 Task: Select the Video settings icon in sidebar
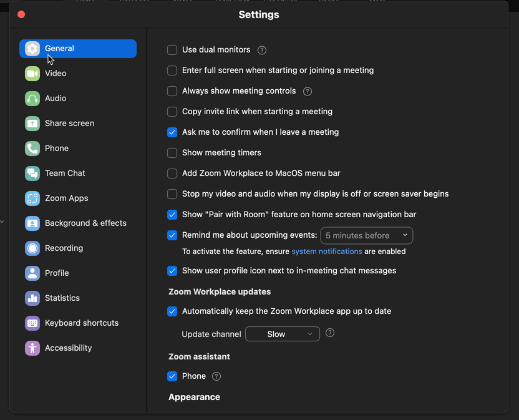(32, 73)
